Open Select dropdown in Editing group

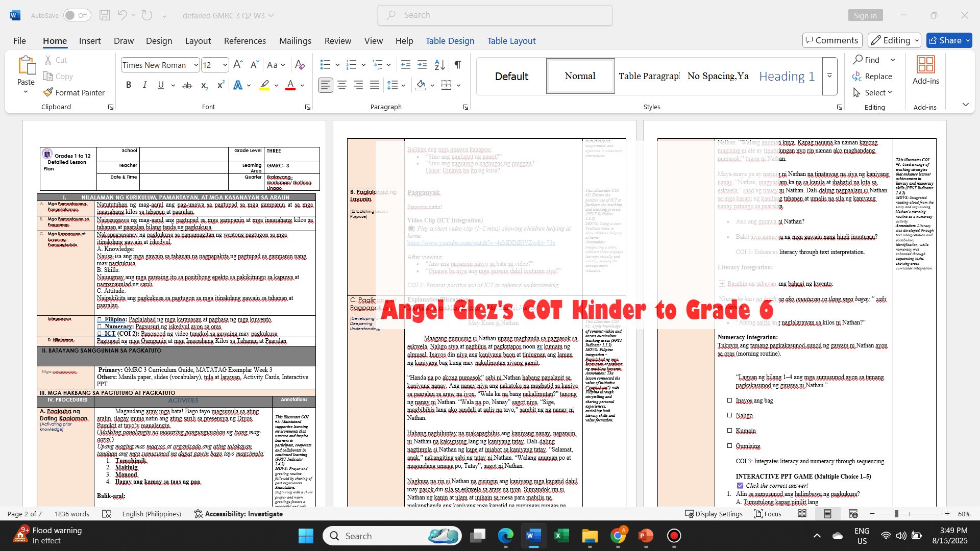[872, 92]
